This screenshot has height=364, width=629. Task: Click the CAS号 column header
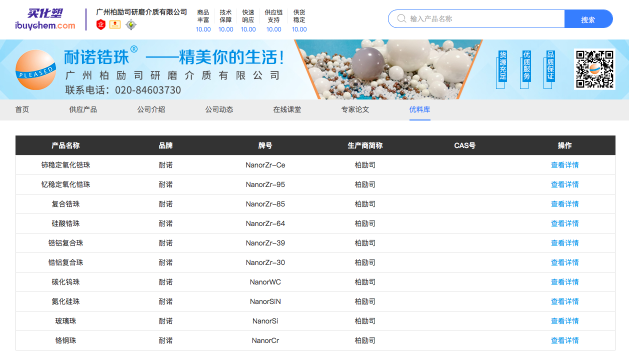click(x=464, y=145)
